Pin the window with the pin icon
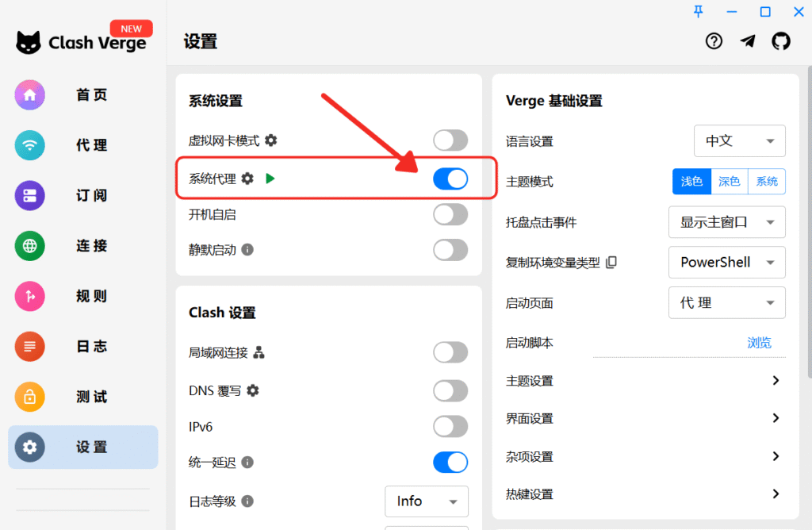812x530 pixels. (698, 11)
